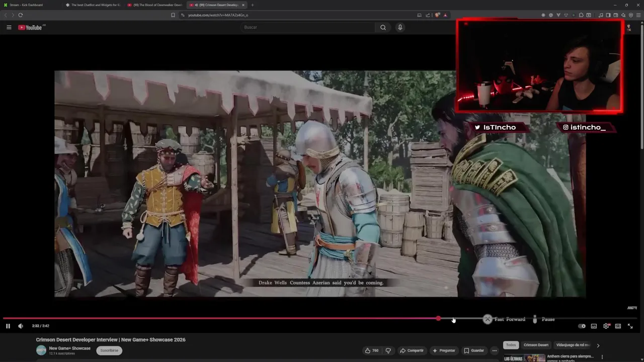Open Brave Shields lion icon

(x=437, y=15)
